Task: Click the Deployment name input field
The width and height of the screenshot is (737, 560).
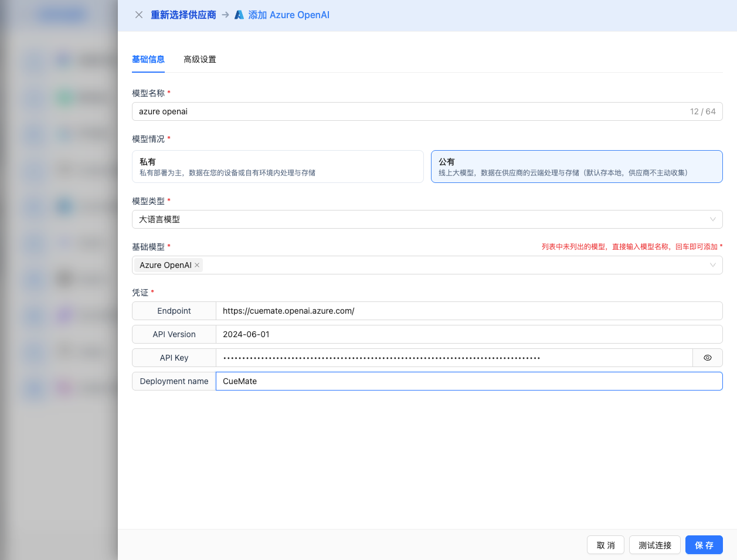Action: point(468,381)
